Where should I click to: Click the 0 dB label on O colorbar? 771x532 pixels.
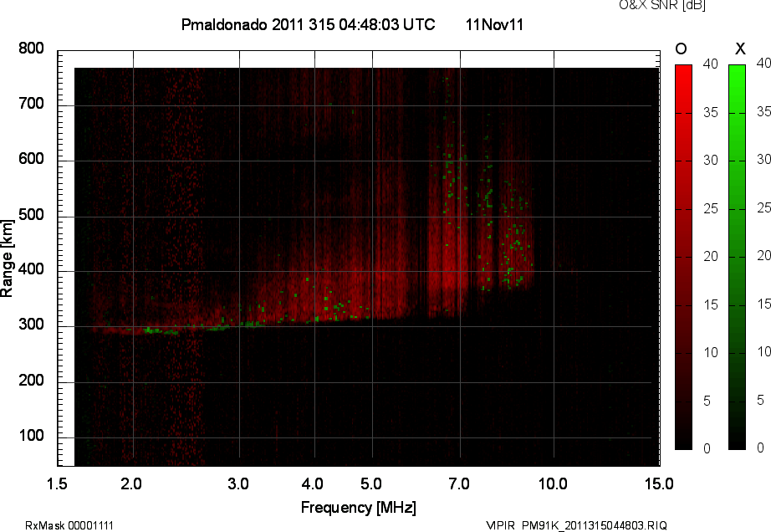click(707, 448)
